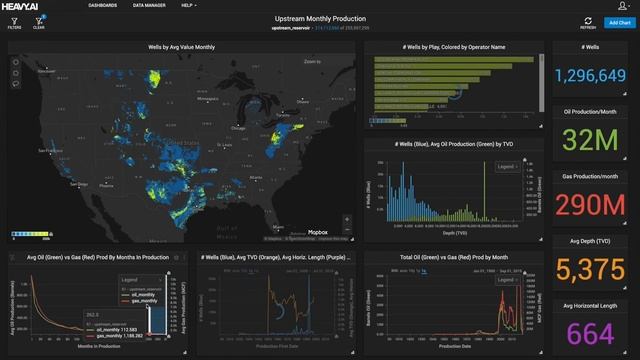Click the 32M oil production value
The width and height of the screenshot is (640, 360).
click(x=590, y=140)
